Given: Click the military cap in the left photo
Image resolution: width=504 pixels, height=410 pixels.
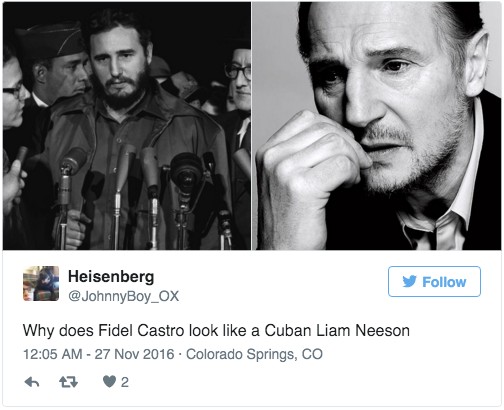Looking at the screenshot, I should coord(50,42).
